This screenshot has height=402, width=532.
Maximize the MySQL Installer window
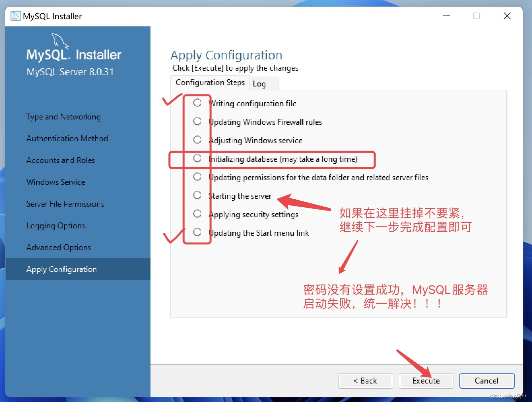coord(477,16)
